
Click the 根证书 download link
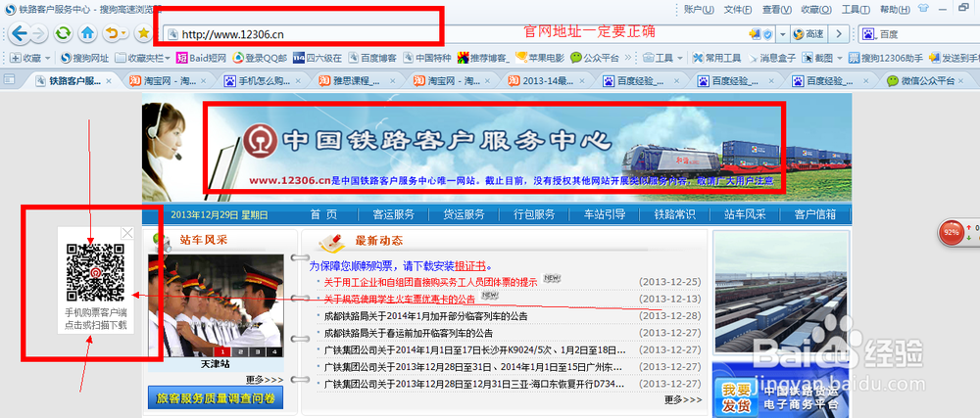pos(470,265)
